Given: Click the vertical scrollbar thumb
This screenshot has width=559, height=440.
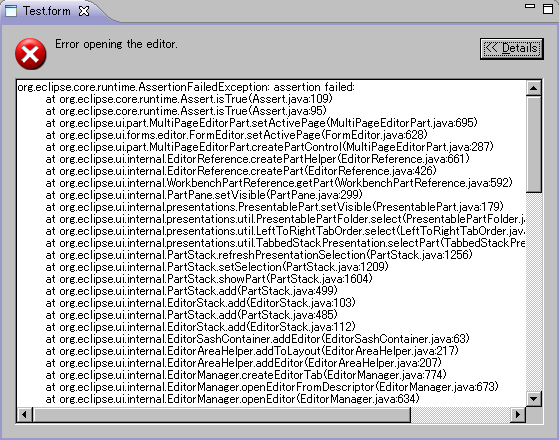Looking at the screenshot, I should coord(534,144).
